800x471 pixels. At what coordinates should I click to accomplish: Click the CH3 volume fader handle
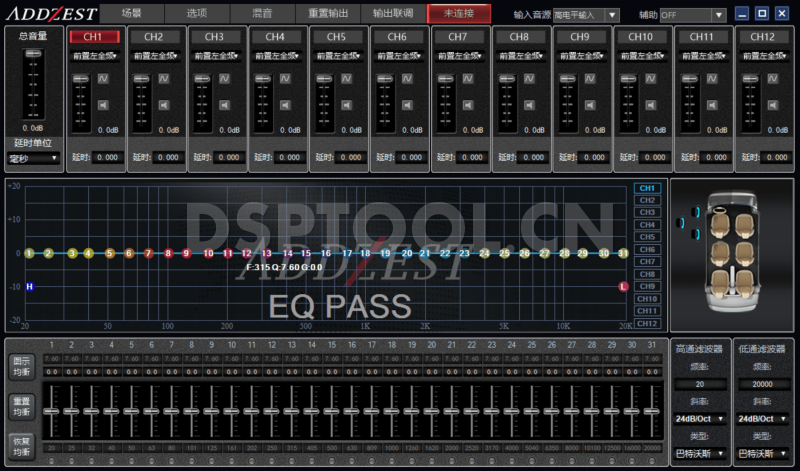click(x=202, y=79)
